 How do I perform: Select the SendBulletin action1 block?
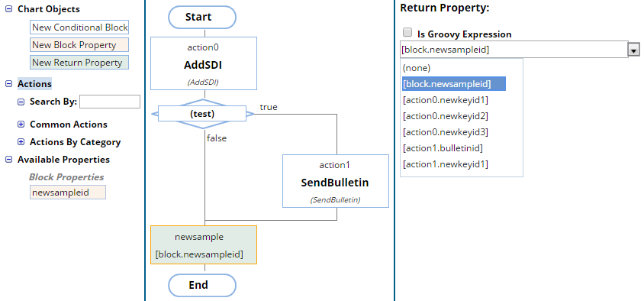(336, 181)
